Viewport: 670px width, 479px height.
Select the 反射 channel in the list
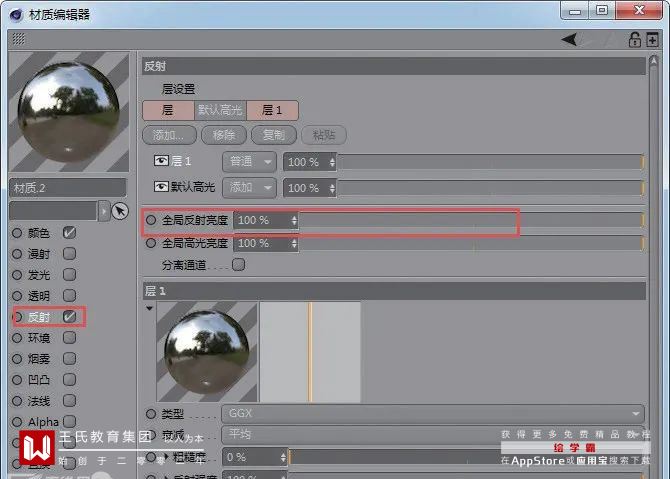pyautogui.click(x=38, y=317)
